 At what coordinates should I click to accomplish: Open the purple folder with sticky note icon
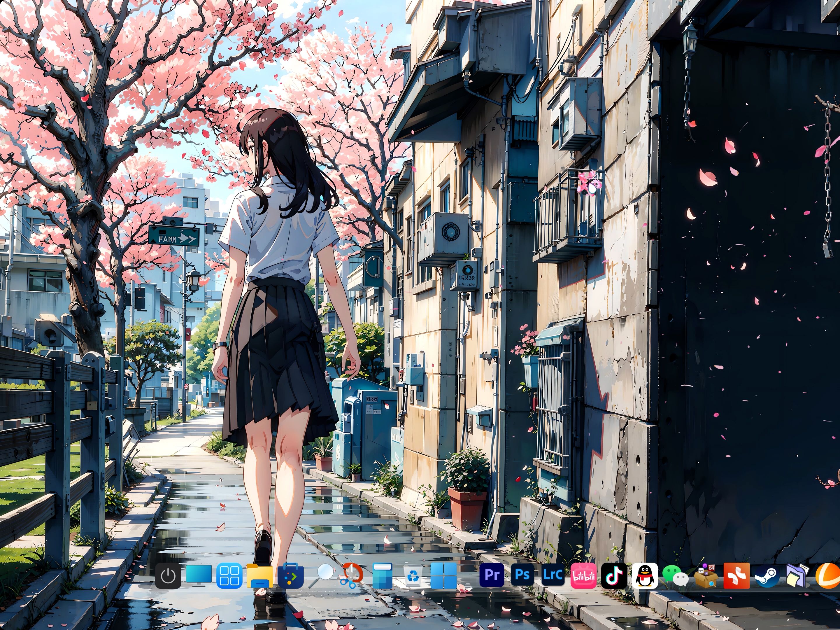pyautogui.click(x=798, y=576)
